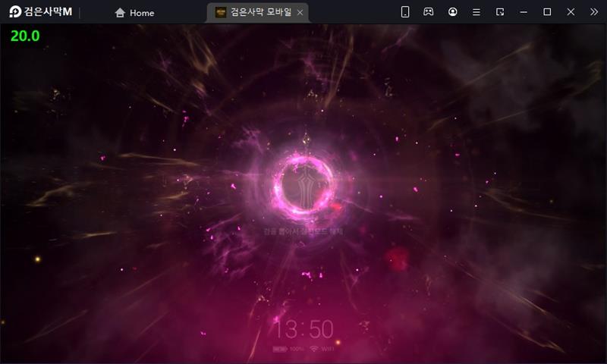Switch to the 검은사막 모바일 tab

click(257, 12)
